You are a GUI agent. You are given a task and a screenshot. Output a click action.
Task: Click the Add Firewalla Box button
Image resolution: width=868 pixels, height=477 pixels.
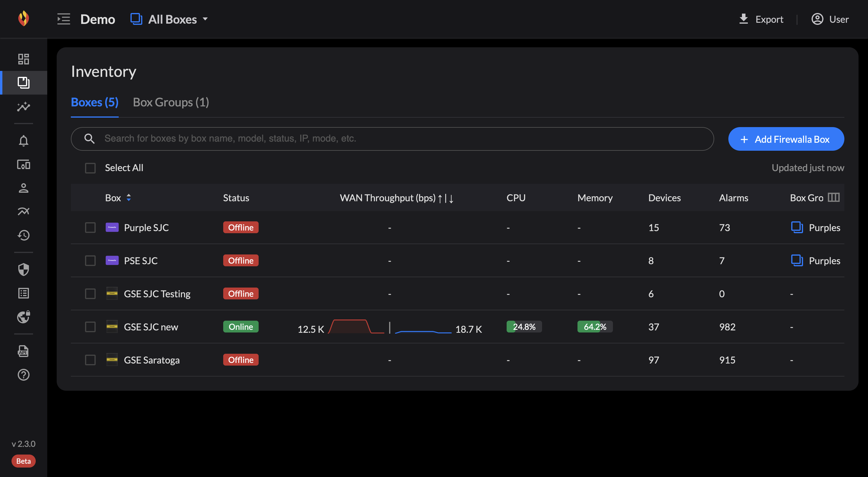[x=786, y=139]
